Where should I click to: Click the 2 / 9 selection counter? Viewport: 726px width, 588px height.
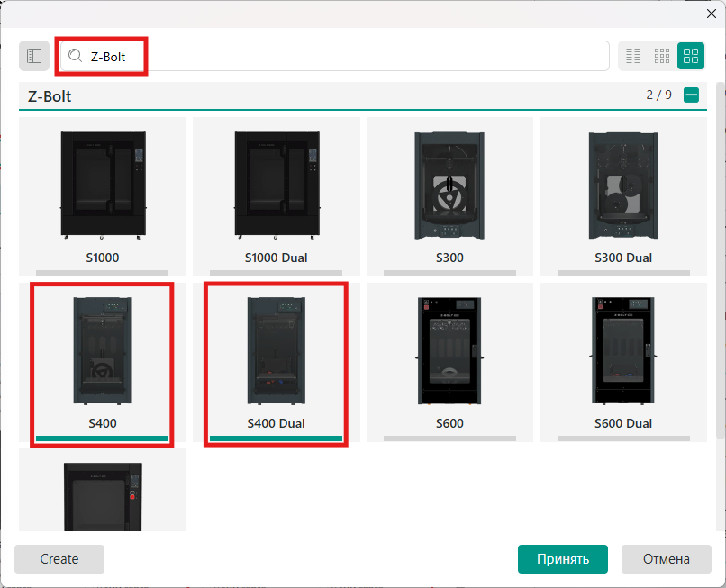658,95
